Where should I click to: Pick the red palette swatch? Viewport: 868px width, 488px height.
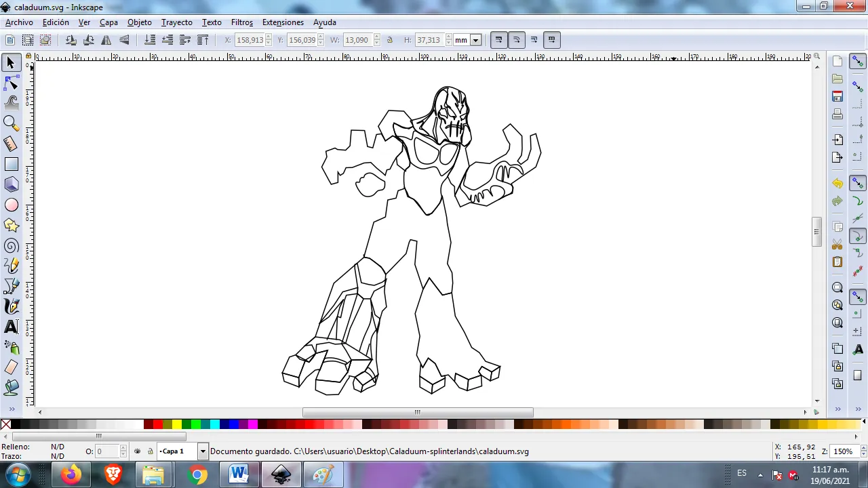158,425
